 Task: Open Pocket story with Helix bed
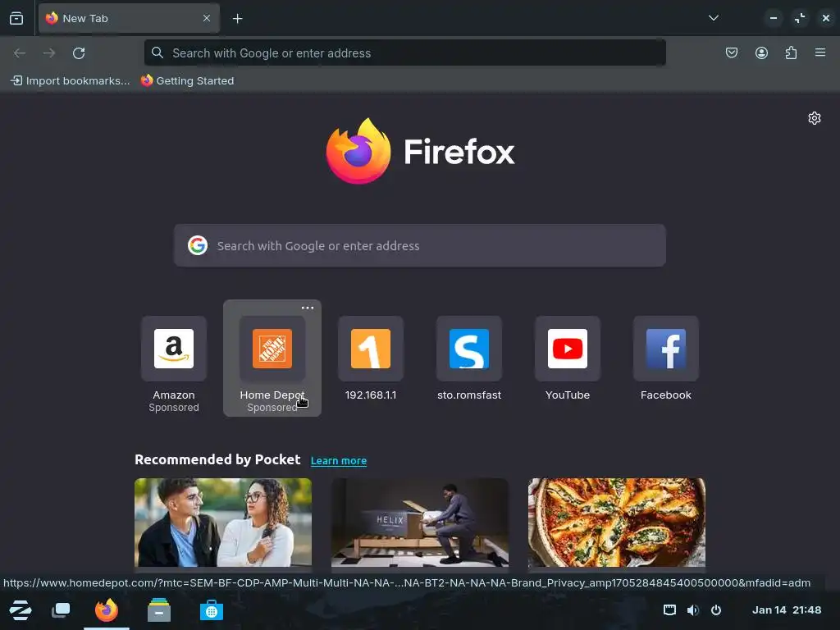pyautogui.click(x=419, y=523)
